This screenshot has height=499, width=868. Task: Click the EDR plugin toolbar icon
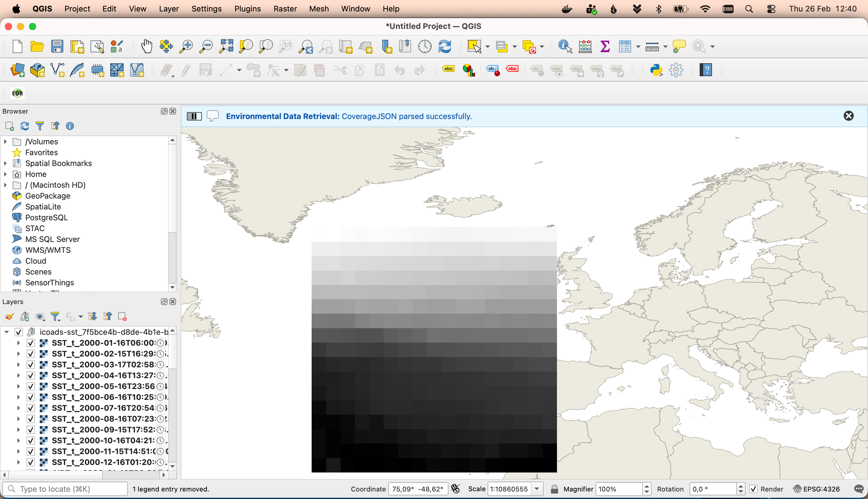tap(17, 93)
